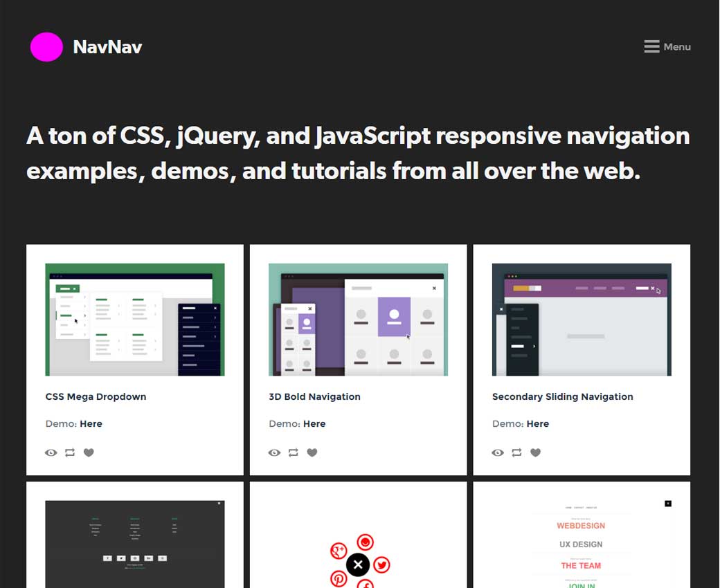Click the retweet icon under 3D Bold Navigation
The height and width of the screenshot is (588, 720).
tap(294, 452)
